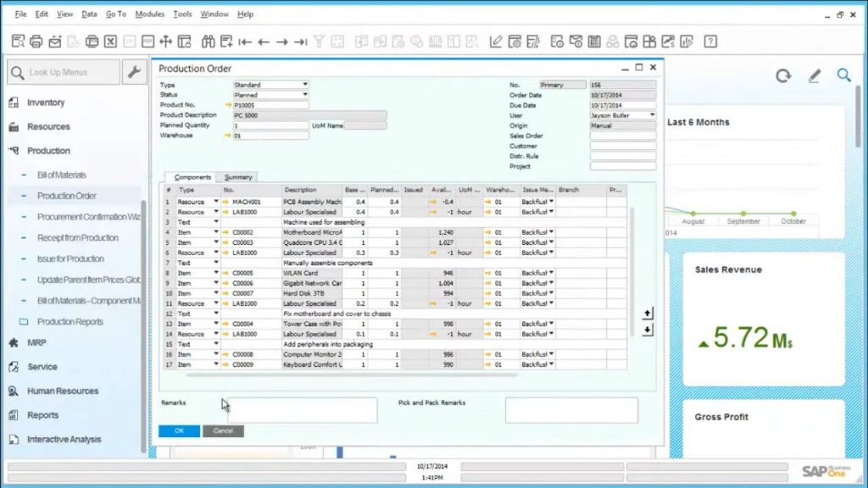
Task: Follow link arrow beside Warehouse 01 header field
Action: coord(227,136)
